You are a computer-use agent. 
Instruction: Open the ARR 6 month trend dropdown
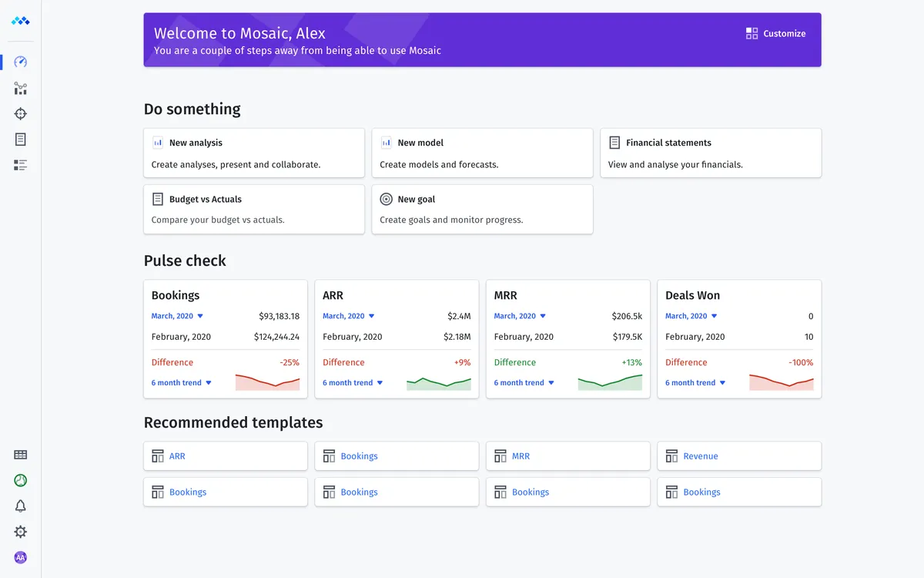point(353,383)
